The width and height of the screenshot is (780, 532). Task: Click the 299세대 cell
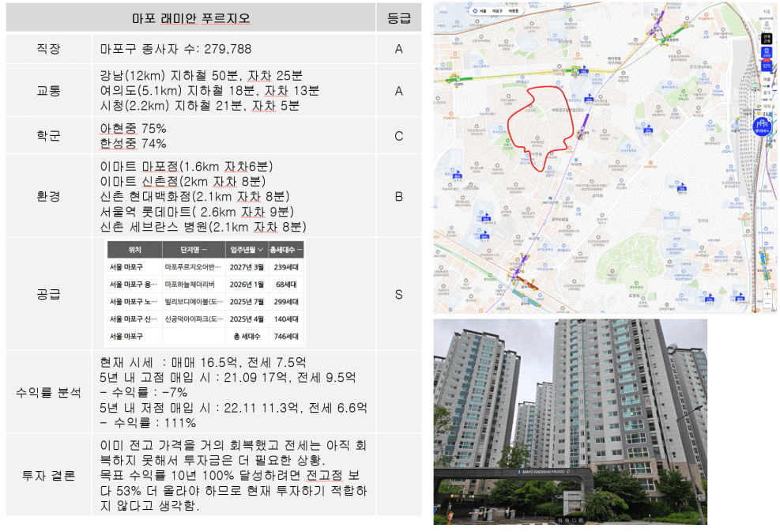[286, 302]
